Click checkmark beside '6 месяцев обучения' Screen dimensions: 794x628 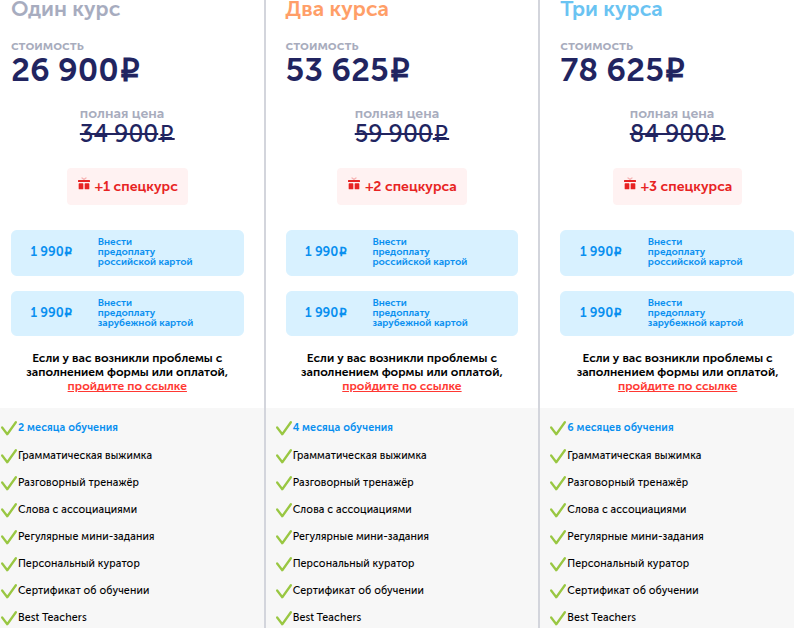[558, 427]
